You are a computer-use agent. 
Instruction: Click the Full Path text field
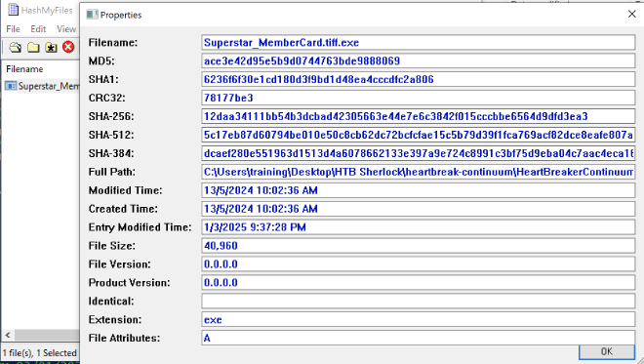418,172
